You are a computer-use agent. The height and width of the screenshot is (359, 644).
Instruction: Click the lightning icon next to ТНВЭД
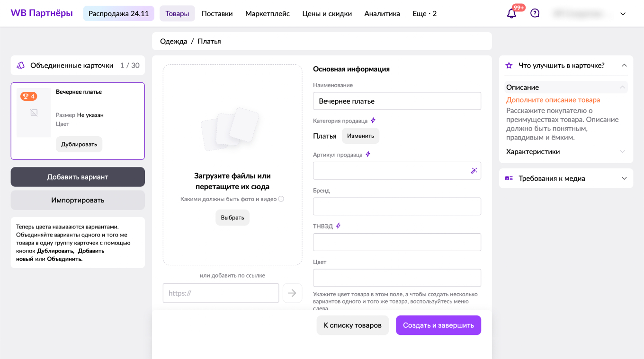(338, 226)
